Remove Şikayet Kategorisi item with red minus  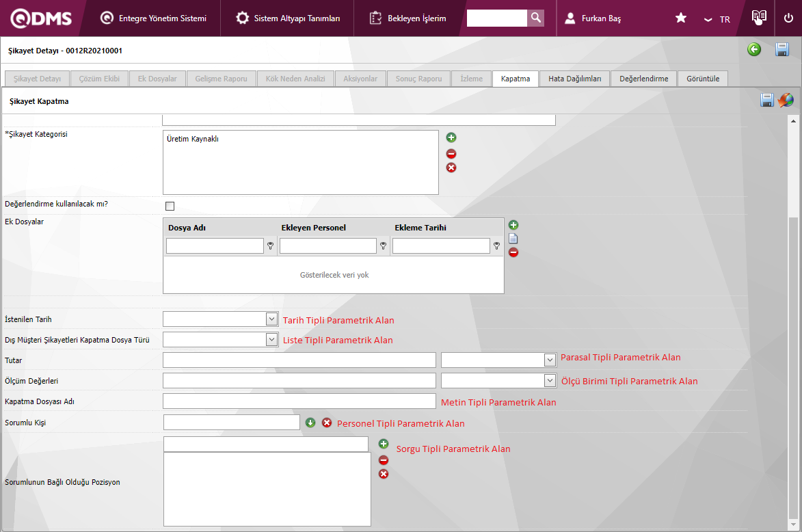451,154
